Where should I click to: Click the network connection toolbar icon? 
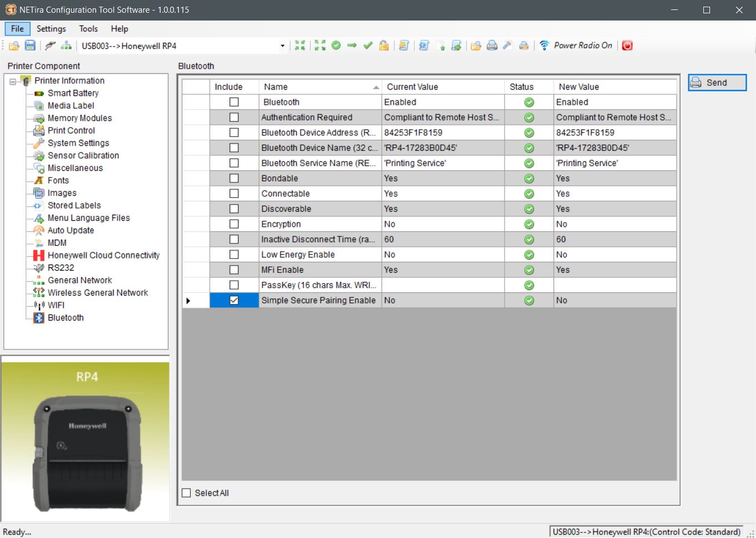point(66,45)
